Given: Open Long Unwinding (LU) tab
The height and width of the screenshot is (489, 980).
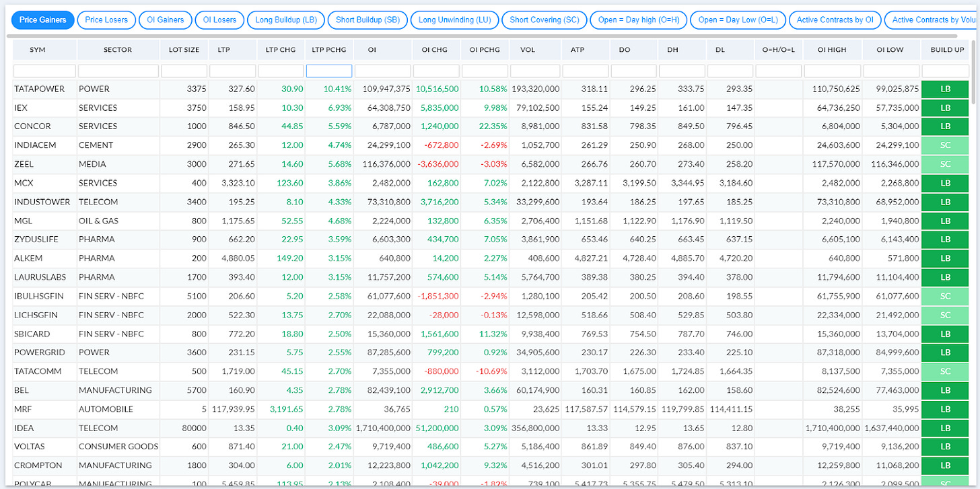Looking at the screenshot, I should point(455,20).
